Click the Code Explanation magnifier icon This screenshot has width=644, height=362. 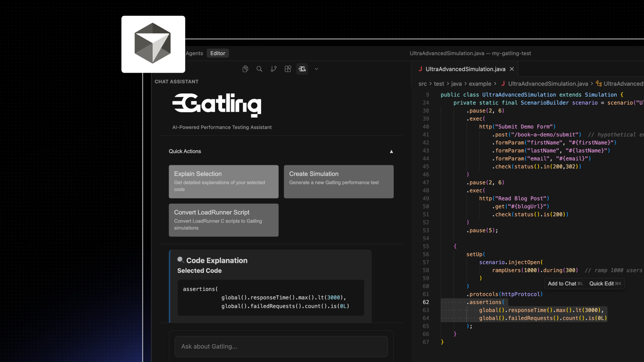tap(180, 260)
